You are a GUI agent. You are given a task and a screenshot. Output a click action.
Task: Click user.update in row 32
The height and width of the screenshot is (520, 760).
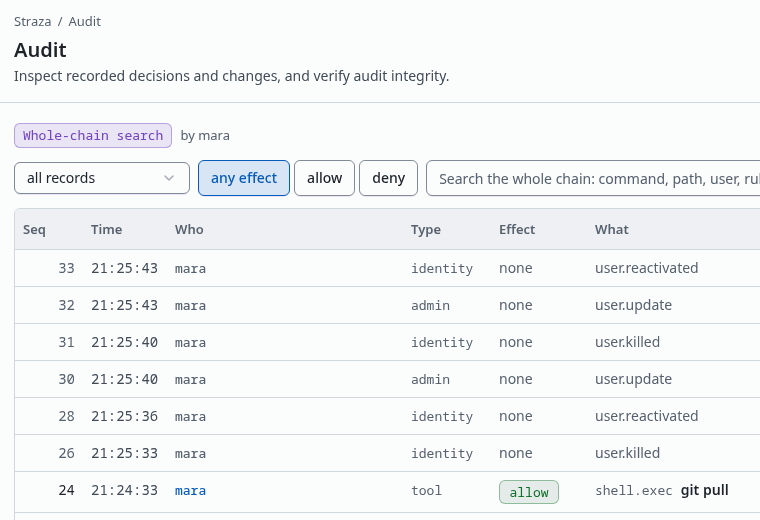[x=633, y=305]
